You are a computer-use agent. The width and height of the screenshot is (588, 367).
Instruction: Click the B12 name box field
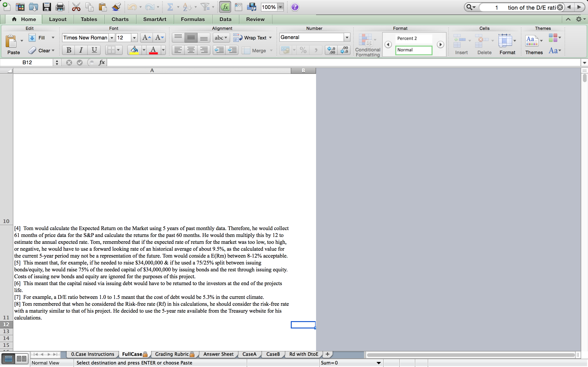tap(27, 62)
